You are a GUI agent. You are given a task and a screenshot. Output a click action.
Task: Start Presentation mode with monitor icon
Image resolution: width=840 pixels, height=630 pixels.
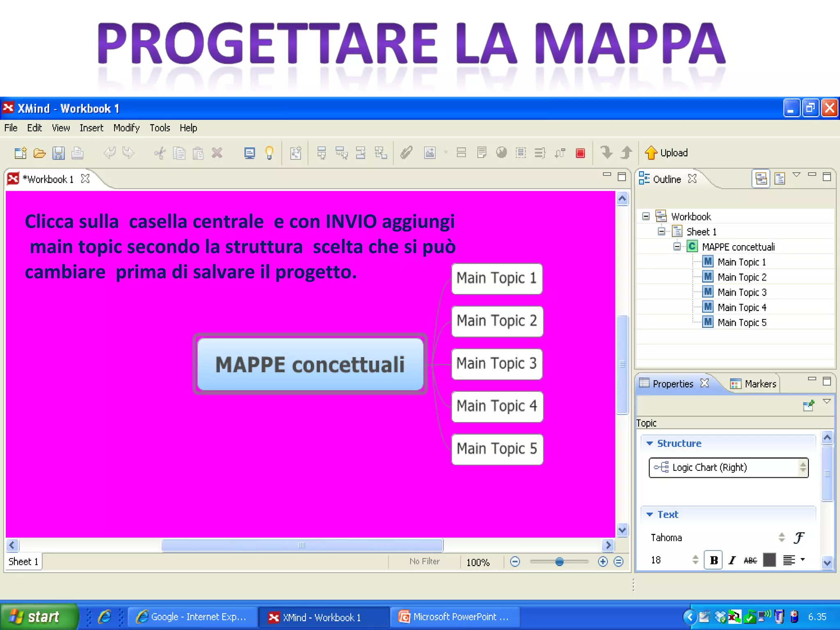249,153
